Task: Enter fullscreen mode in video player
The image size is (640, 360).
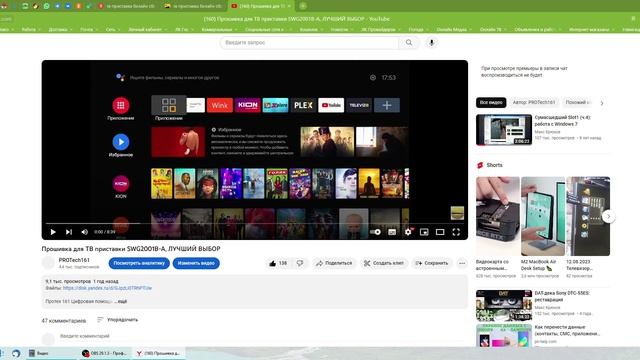Action: 456,232
